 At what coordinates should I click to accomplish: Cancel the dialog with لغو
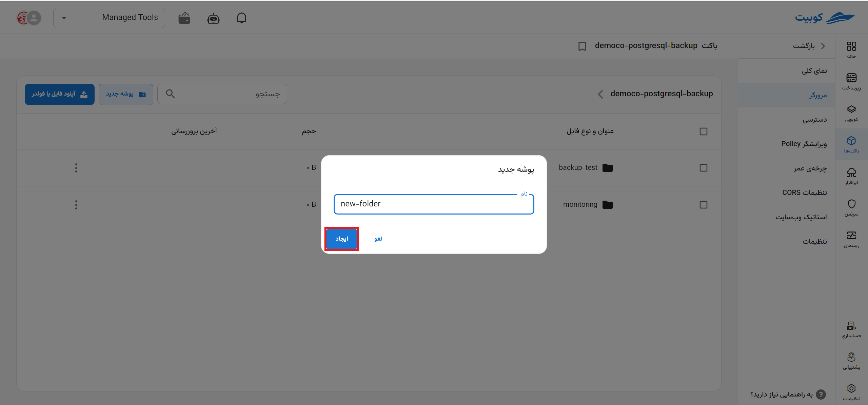tap(378, 239)
